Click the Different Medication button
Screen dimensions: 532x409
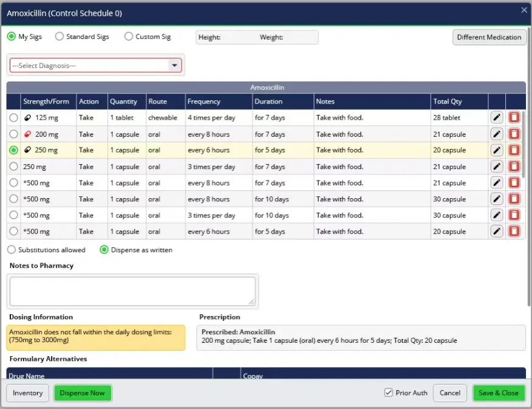489,37
